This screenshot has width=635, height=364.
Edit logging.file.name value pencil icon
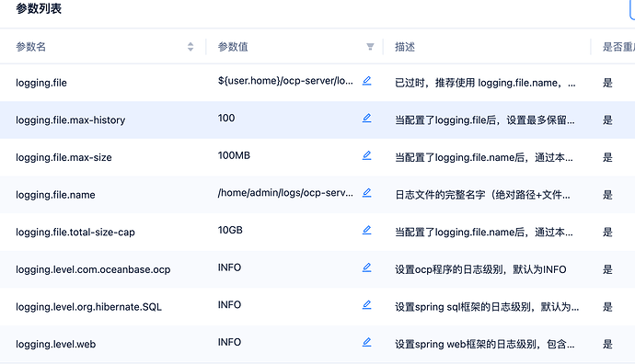tap(366, 193)
